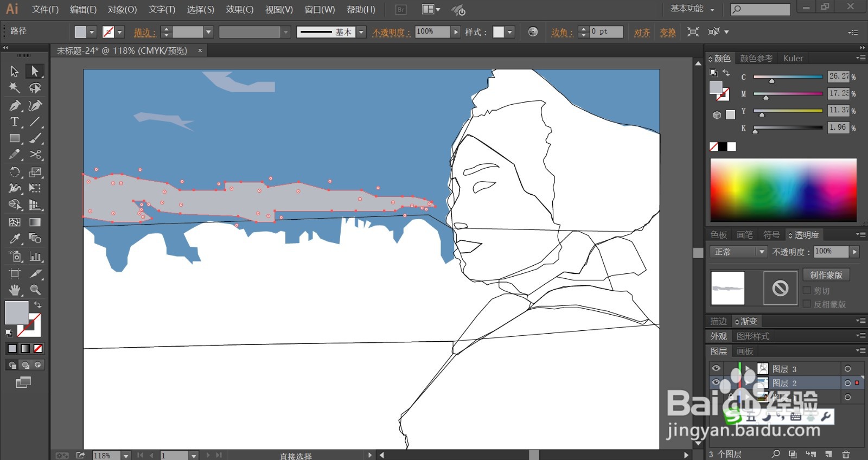Click the create new layer icon
Image resolution: width=868 pixels, height=460 pixels.
tap(828, 454)
